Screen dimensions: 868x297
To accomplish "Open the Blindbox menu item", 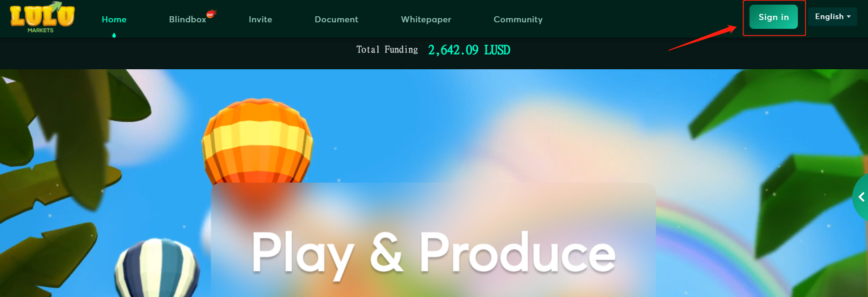I will tap(187, 20).
